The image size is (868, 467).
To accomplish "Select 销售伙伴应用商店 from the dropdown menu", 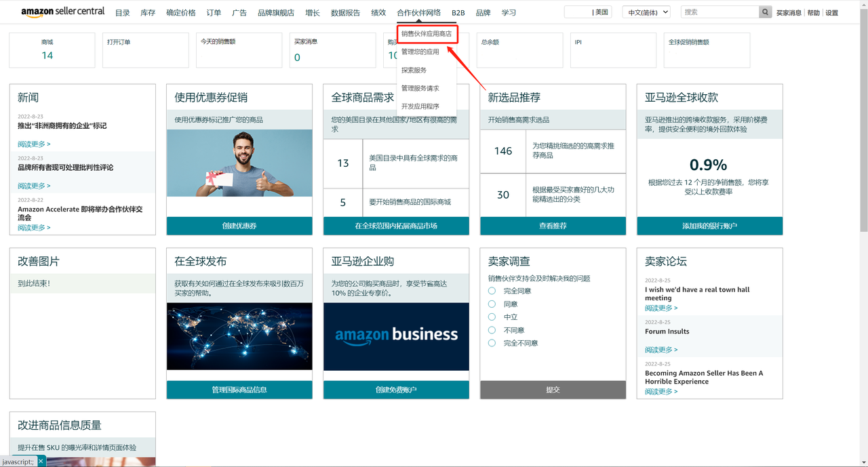I will pos(428,34).
